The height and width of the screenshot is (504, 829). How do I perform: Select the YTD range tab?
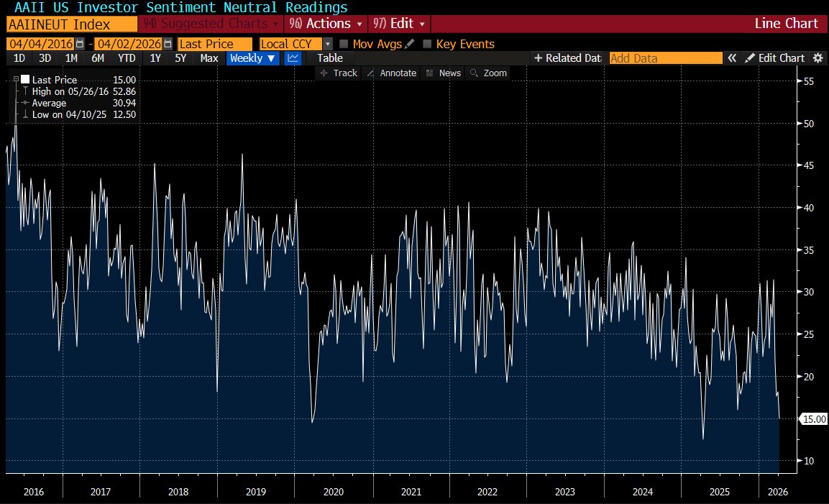[127, 58]
